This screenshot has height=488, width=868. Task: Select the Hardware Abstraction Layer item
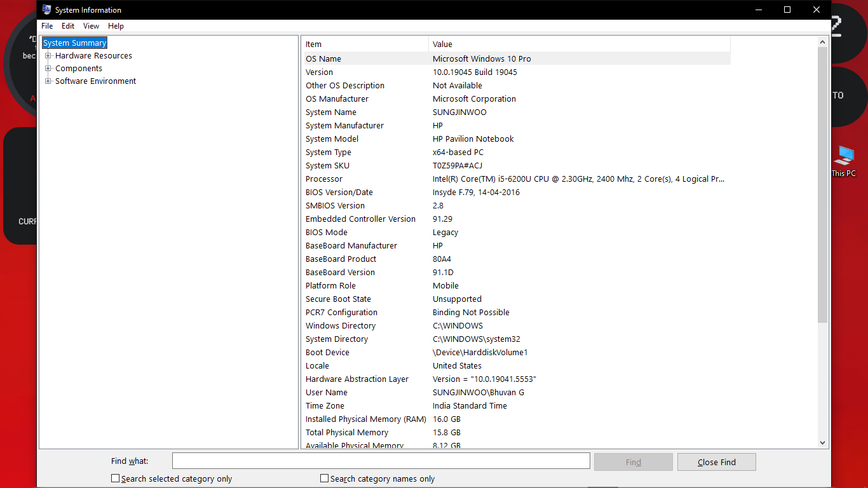[x=357, y=379]
